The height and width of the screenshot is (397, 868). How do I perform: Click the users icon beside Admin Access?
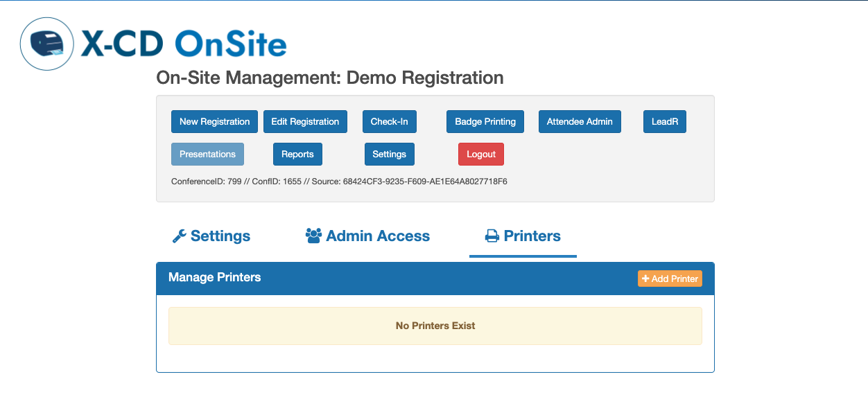313,236
